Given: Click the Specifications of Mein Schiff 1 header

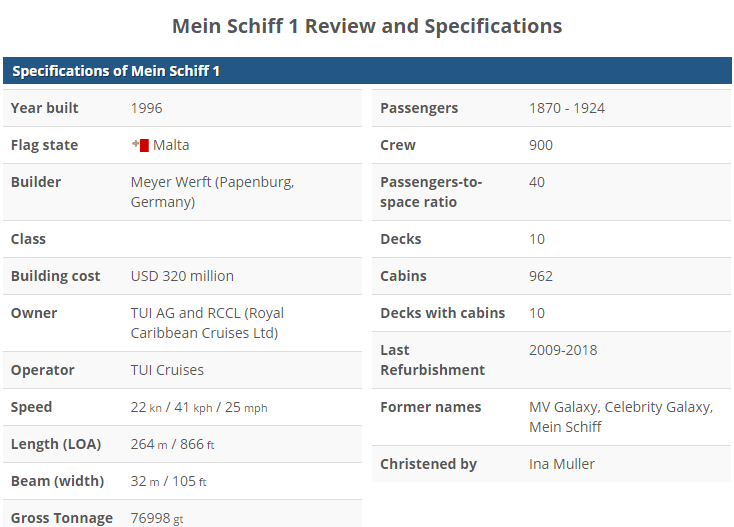Looking at the screenshot, I should (116, 71).
